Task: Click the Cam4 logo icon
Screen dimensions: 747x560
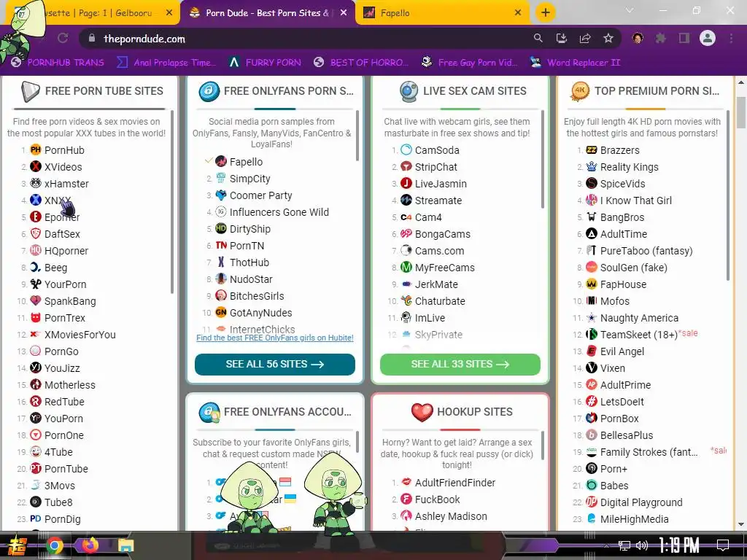Action: click(406, 217)
